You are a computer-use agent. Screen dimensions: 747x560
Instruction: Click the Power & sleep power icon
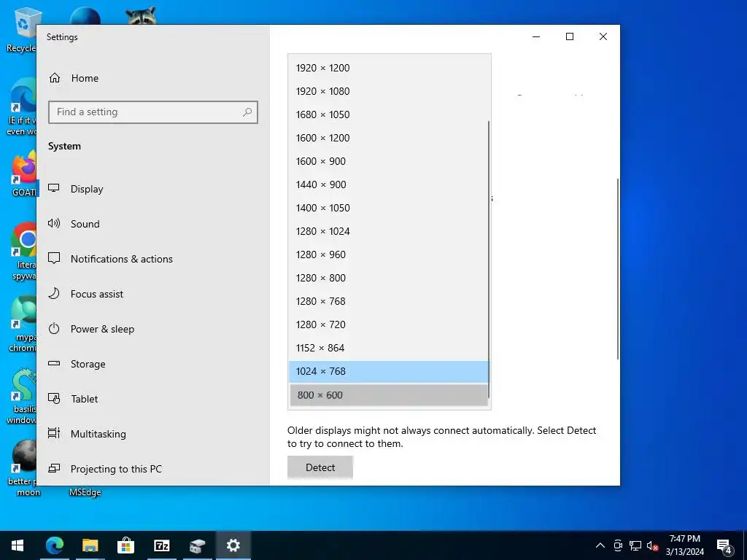coord(54,329)
